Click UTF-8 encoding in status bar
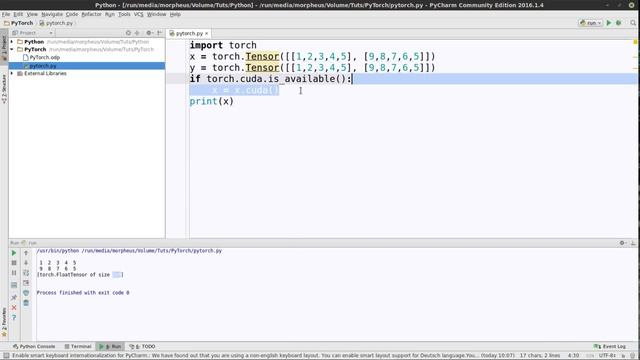The height and width of the screenshot is (360, 640). pos(607,356)
